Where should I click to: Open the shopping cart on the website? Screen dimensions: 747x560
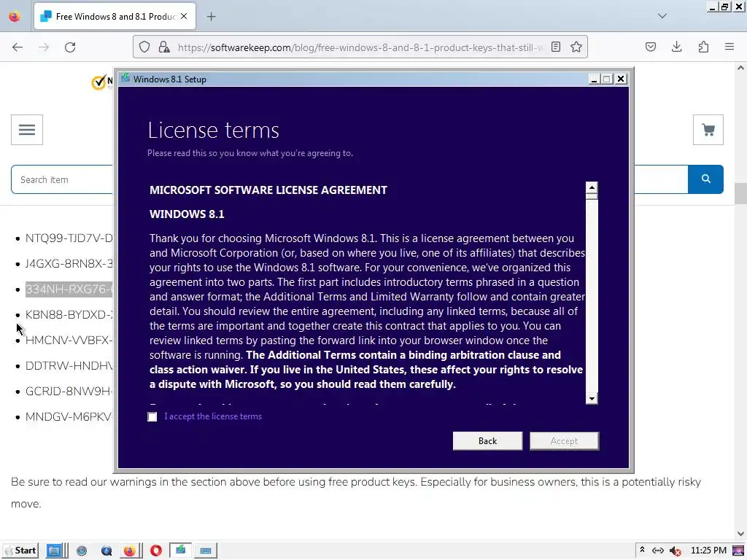pos(708,130)
